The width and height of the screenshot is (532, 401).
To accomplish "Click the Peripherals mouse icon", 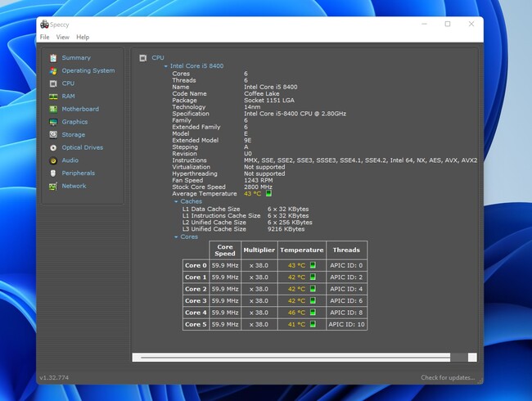I will click(x=53, y=173).
